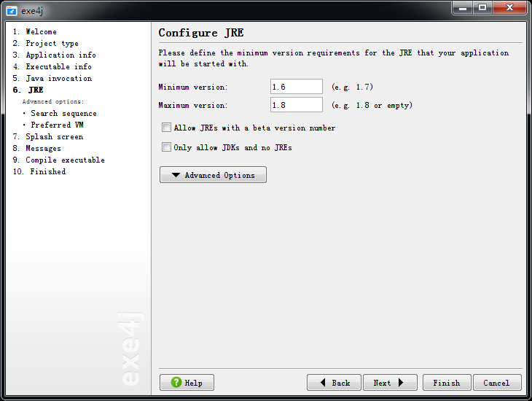Screen dimensions: 532x401
Task: Click the exe4j title bar app icon
Action: pos(12,11)
